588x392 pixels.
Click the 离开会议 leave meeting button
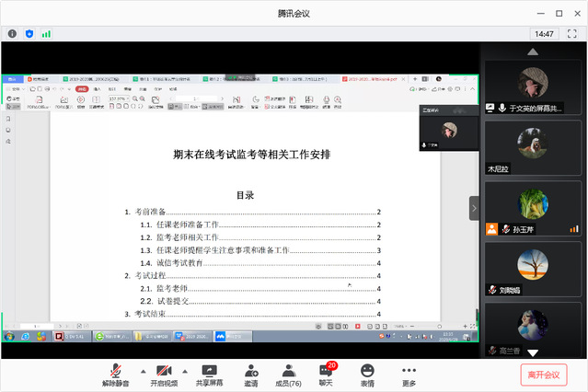(543, 374)
